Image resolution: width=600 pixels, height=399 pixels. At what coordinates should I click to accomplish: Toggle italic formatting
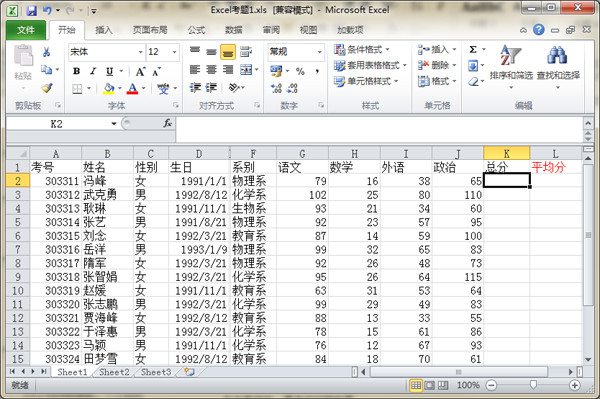point(93,71)
